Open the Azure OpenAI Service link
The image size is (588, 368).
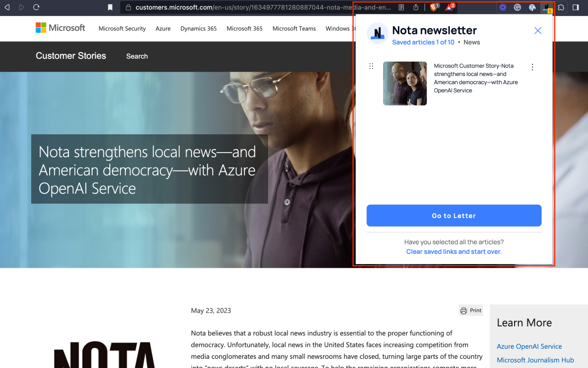pyautogui.click(x=529, y=346)
